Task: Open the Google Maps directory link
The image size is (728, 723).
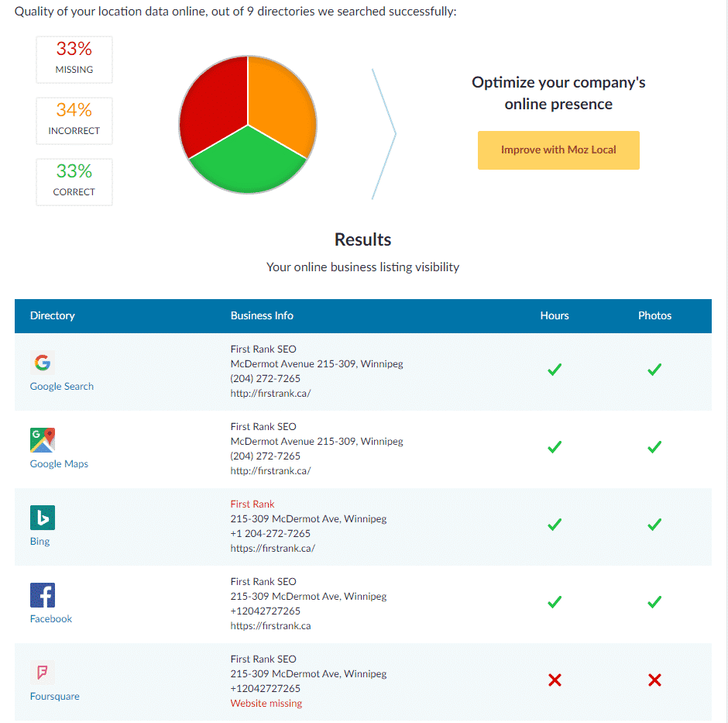Action: click(x=59, y=464)
